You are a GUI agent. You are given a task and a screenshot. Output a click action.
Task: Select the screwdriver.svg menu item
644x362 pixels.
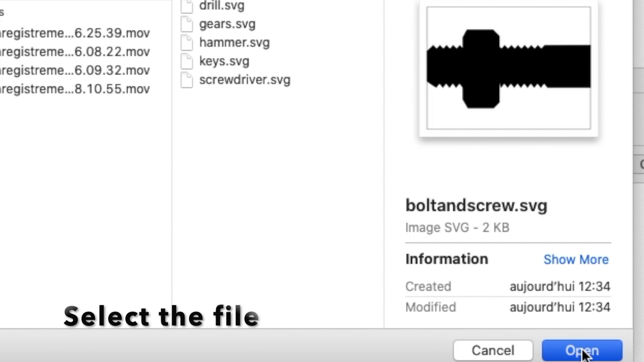[245, 79]
